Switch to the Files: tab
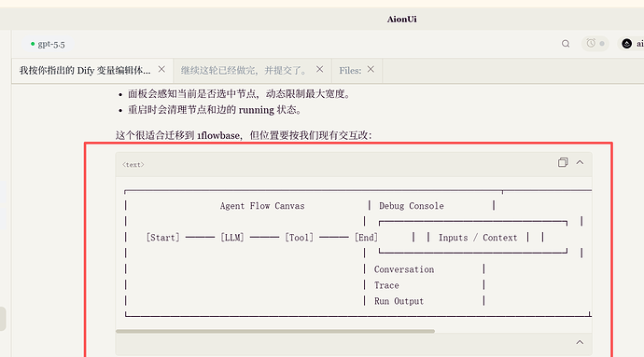 (350, 71)
